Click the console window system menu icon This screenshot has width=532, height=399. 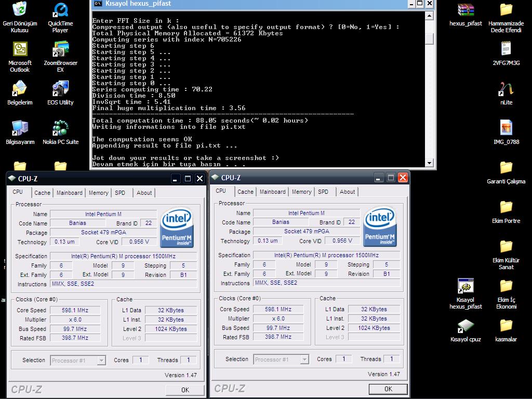tap(98, 4)
